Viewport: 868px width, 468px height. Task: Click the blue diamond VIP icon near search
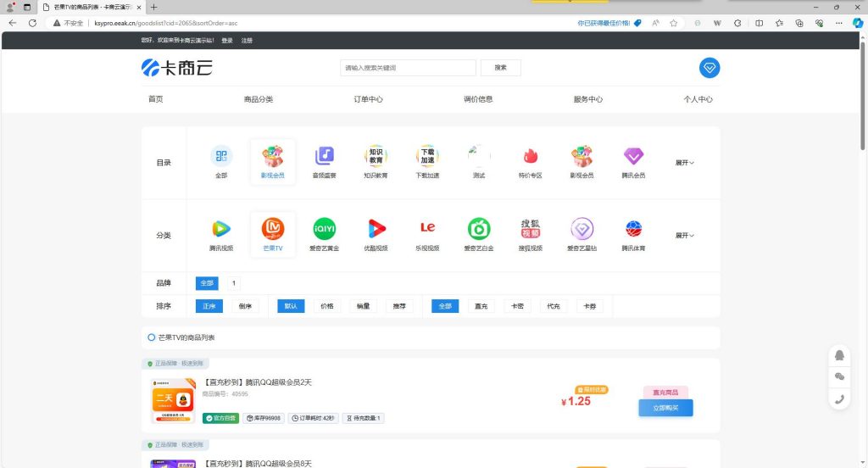709,68
